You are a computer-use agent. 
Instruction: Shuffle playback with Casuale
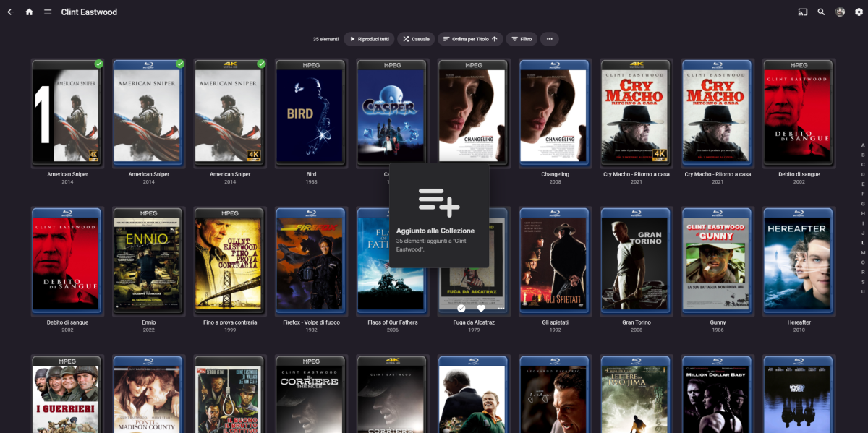pyautogui.click(x=416, y=39)
